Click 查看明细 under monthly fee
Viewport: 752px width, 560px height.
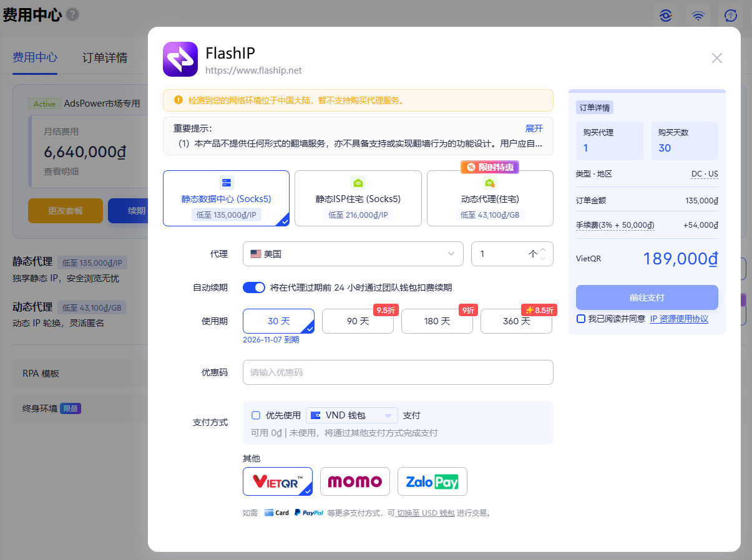[x=61, y=171]
